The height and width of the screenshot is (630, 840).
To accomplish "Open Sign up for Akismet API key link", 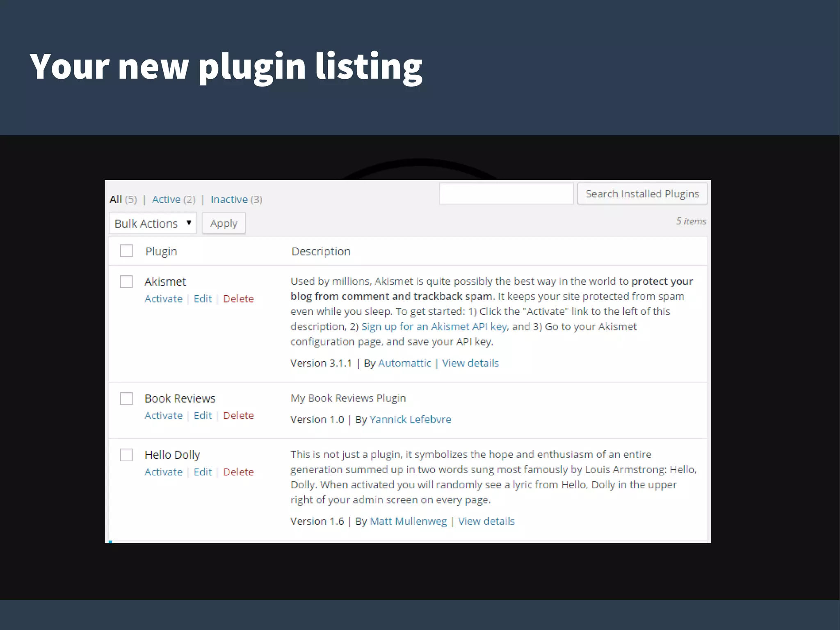I will 434,327.
